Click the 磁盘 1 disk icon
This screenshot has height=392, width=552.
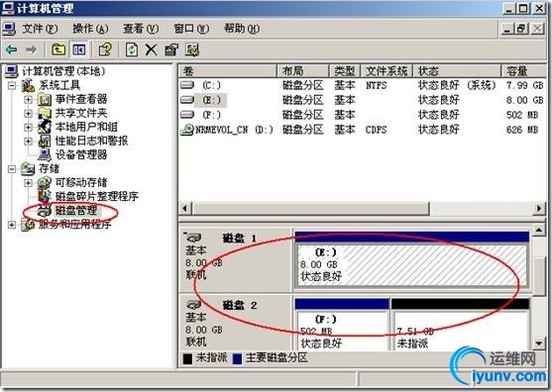193,238
